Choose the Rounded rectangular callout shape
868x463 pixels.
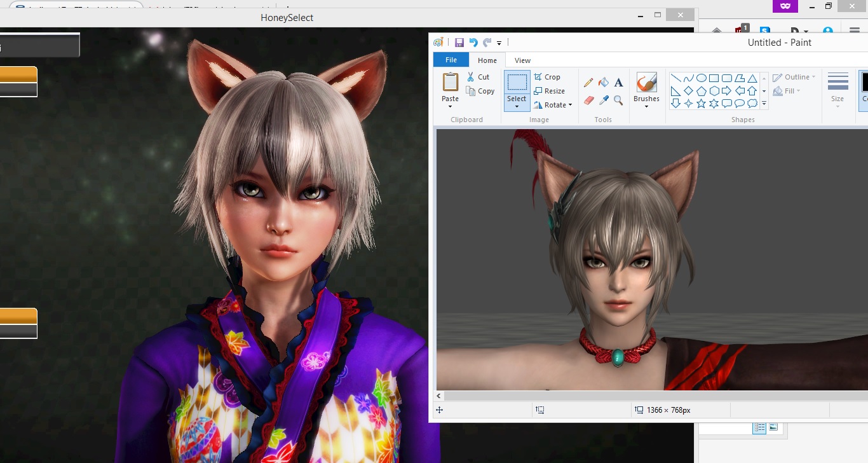[x=727, y=103]
